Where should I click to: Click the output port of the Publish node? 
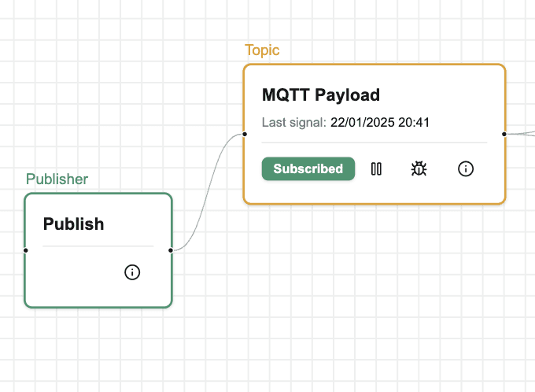(171, 250)
